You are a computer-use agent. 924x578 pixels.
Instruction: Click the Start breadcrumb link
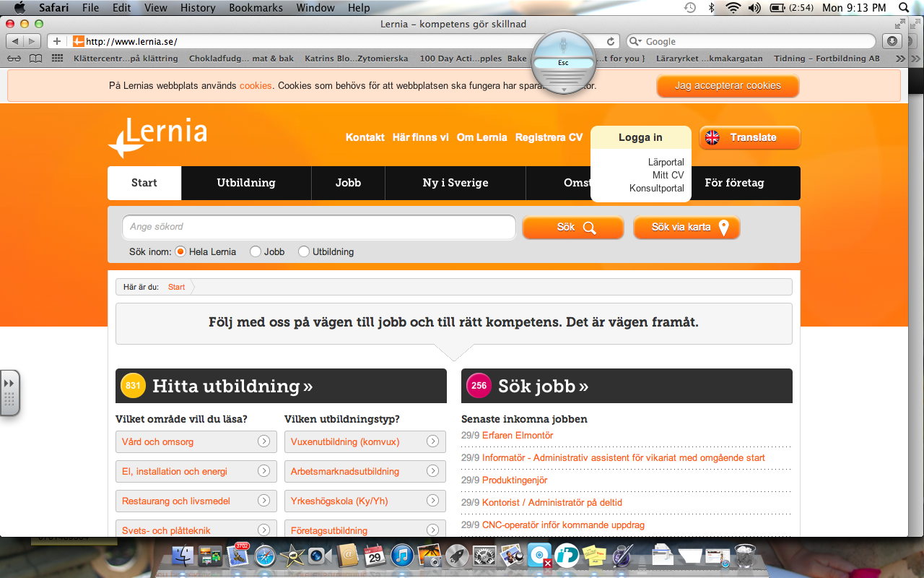[176, 287]
